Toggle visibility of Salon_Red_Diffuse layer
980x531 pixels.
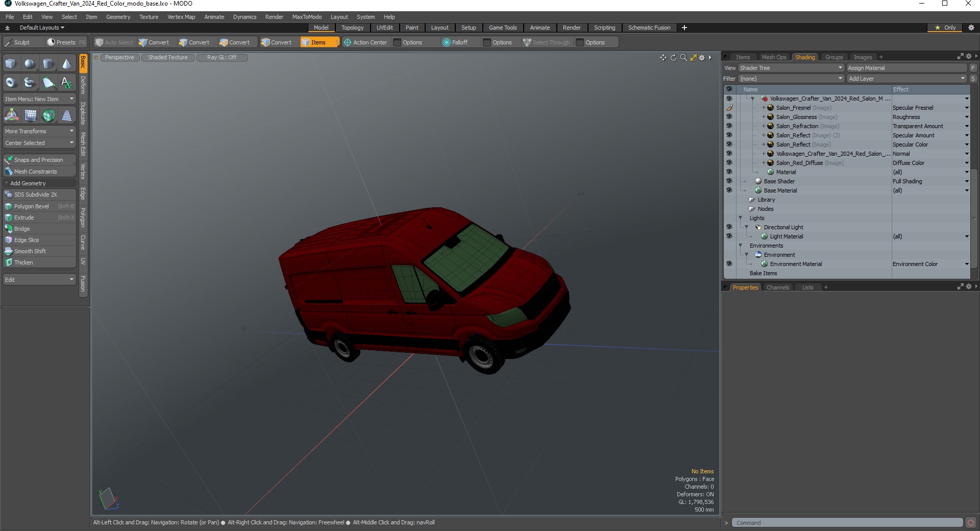[729, 163]
